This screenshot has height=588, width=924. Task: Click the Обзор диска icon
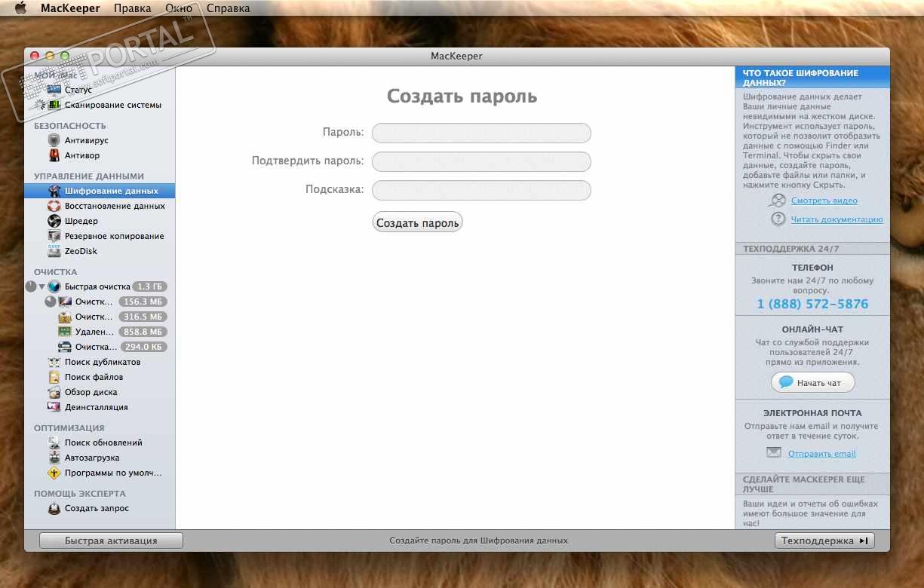[54, 392]
